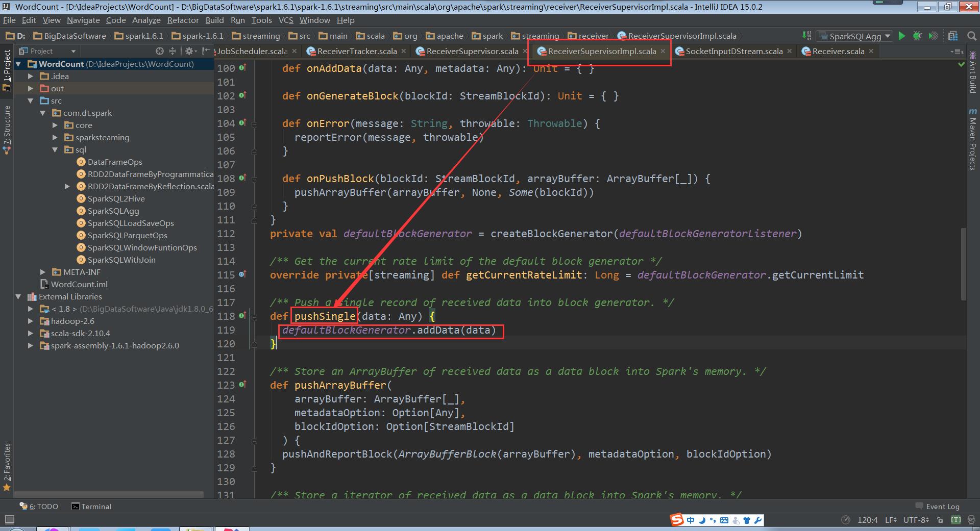Screen dimensions: 980x531
Task: Open the Navigate menu
Action: [83, 20]
